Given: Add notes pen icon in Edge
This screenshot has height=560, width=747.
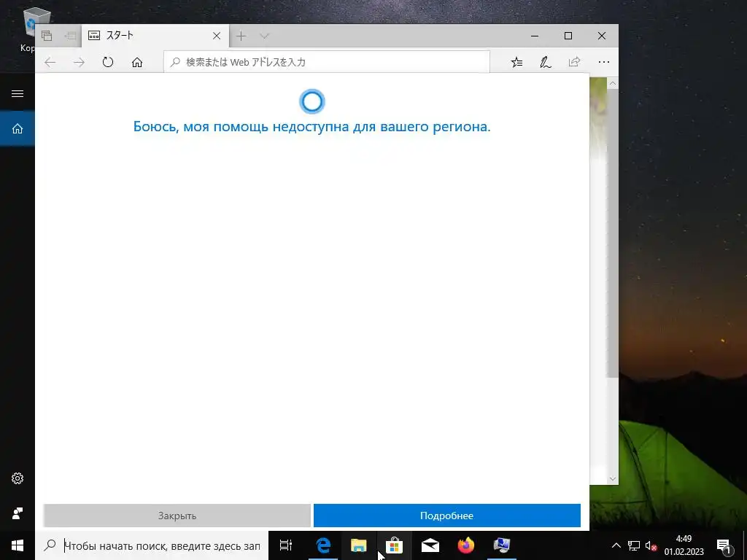Looking at the screenshot, I should tap(546, 62).
